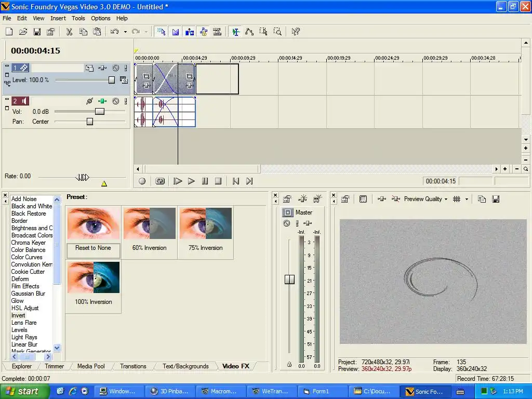Screen dimensions: 532x399
Task: Open the Insert menu
Action: 58,18
